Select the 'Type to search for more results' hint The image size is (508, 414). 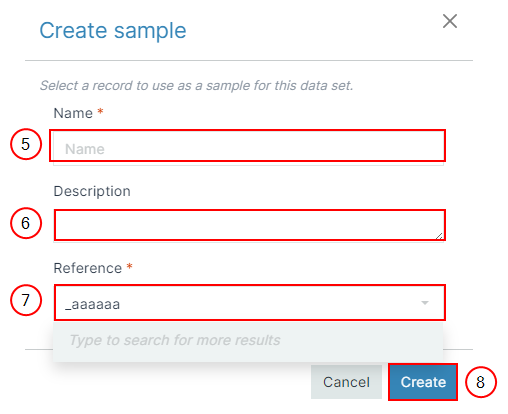pyautogui.click(x=175, y=340)
